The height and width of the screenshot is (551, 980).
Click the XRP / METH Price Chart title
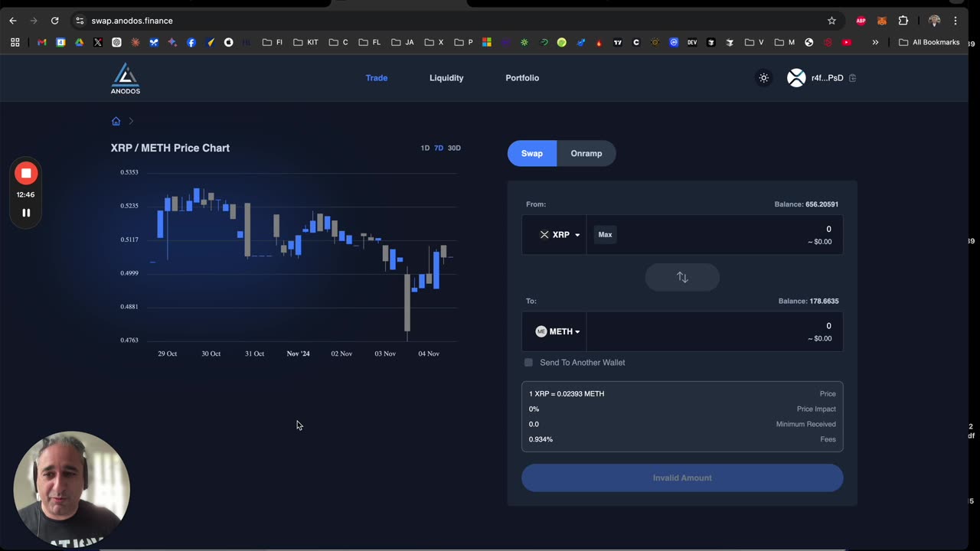(170, 148)
